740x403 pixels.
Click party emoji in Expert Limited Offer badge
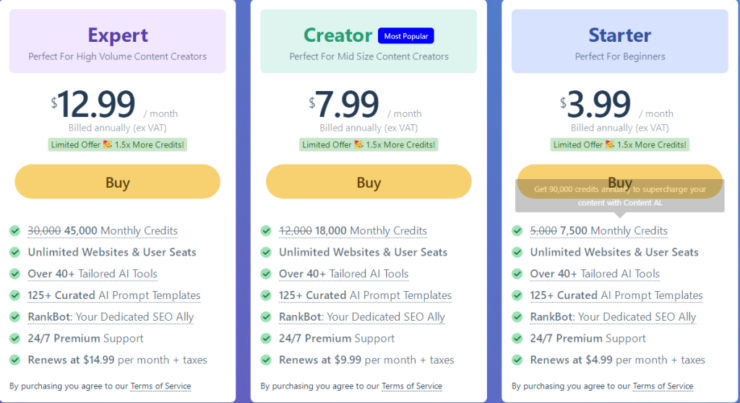(108, 144)
